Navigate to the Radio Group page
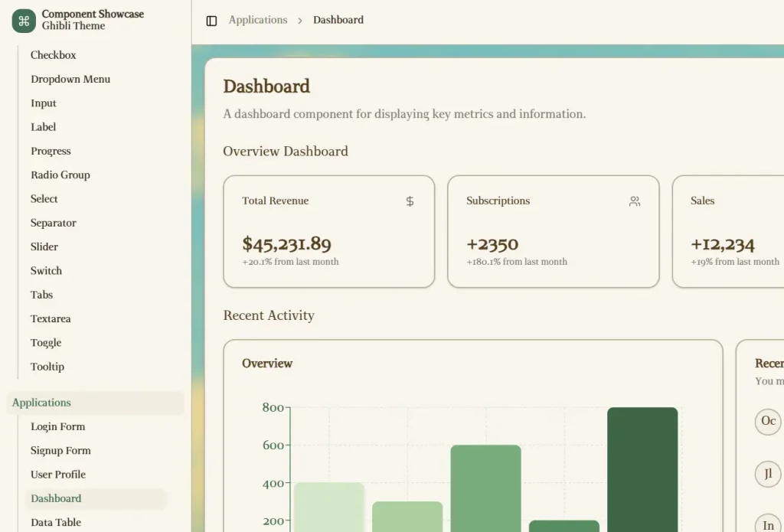784x532 pixels. point(60,175)
